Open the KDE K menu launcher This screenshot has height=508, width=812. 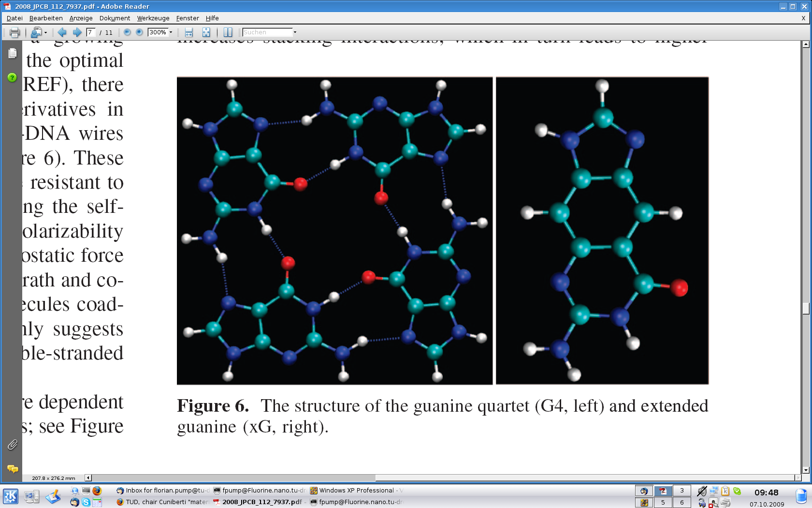[x=11, y=496]
